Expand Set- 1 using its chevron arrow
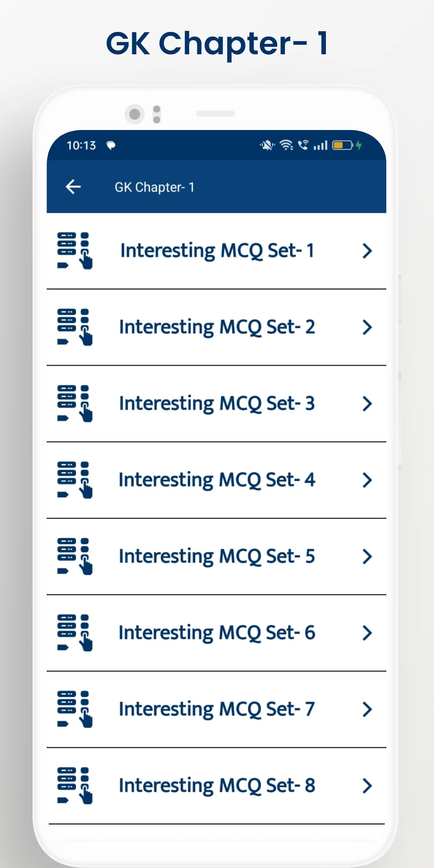 pos(367,251)
